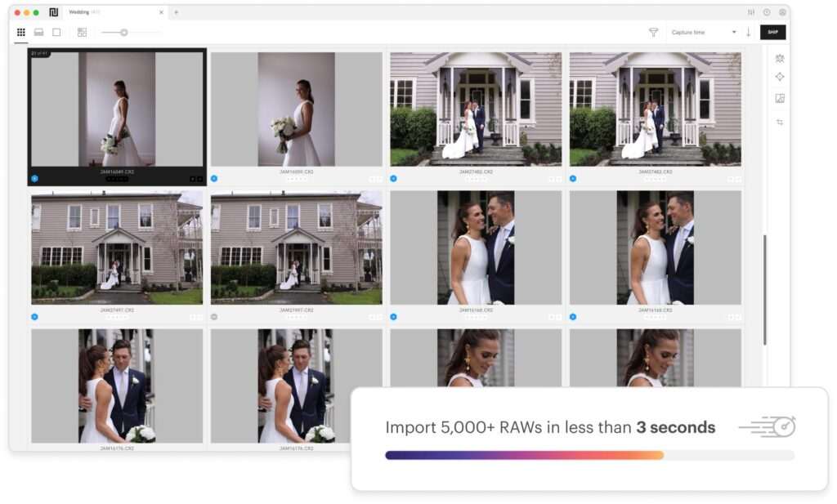
Task: Open the focus assessment diamond icon
Action: coord(780,77)
